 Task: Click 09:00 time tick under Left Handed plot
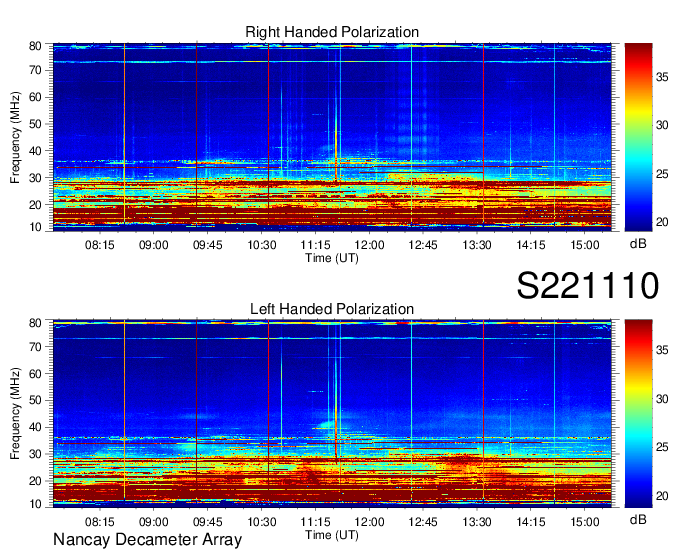click(x=154, y=522)
